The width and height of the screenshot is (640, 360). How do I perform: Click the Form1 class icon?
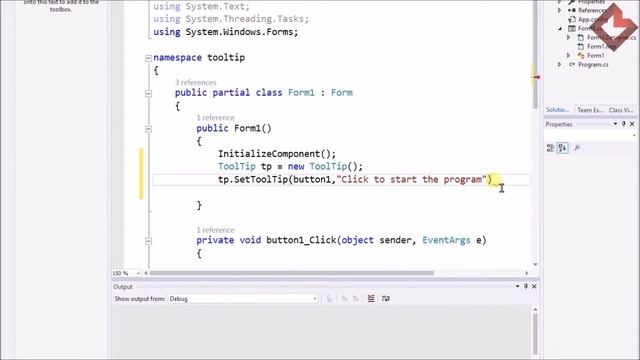pos(581,56)
